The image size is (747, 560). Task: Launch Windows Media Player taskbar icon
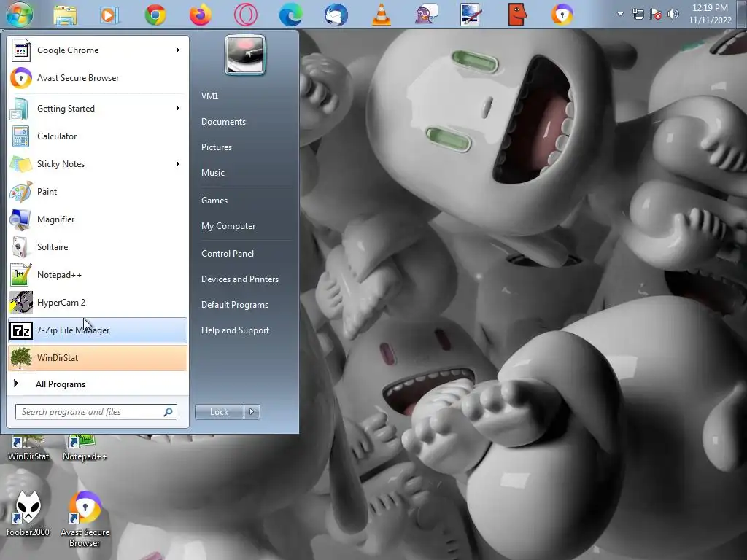109,15
